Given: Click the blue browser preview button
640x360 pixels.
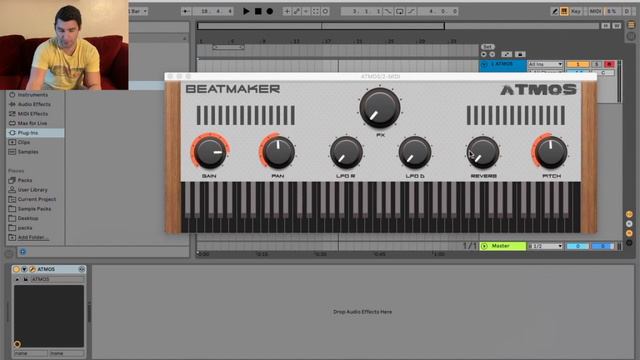Looking at the screenshot, I should [x=23, y=252].
